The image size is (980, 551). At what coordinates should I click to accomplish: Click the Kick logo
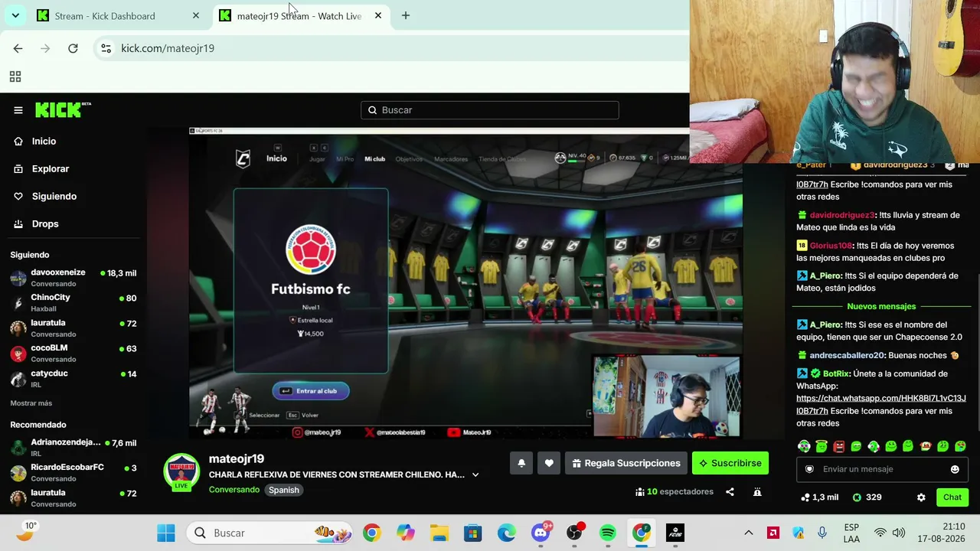[x=62, y=109]
